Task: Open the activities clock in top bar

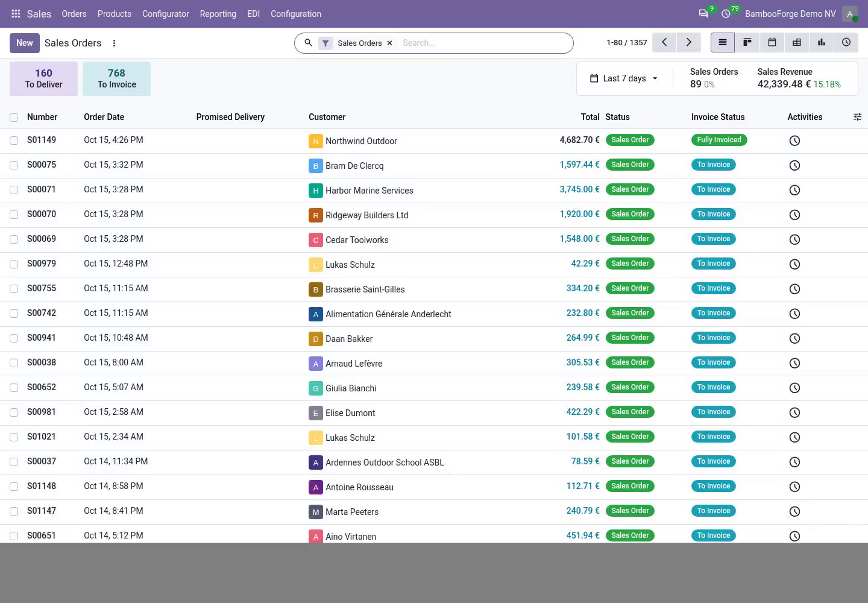Action: (x=726, y=14)
